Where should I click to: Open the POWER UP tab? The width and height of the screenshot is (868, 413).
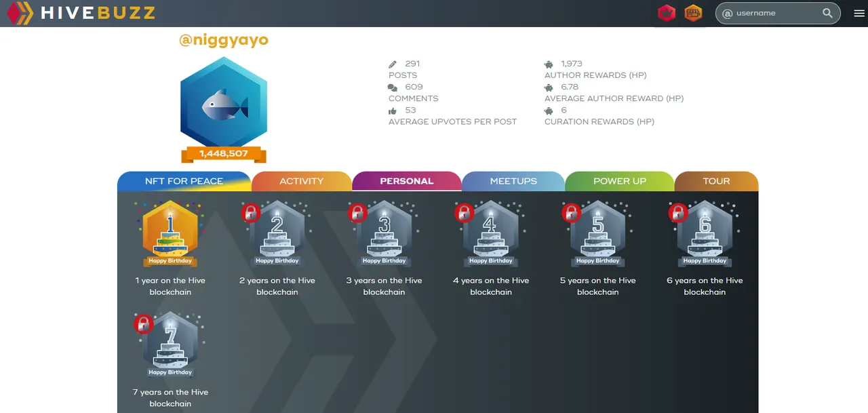[x=620, y=181]
